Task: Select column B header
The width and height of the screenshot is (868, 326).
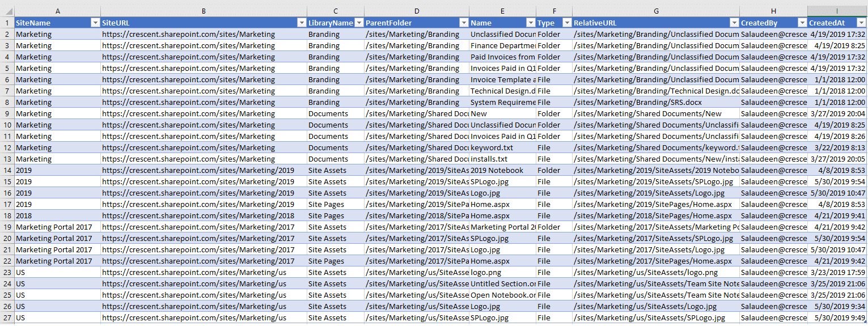Action: click(204, 11)
